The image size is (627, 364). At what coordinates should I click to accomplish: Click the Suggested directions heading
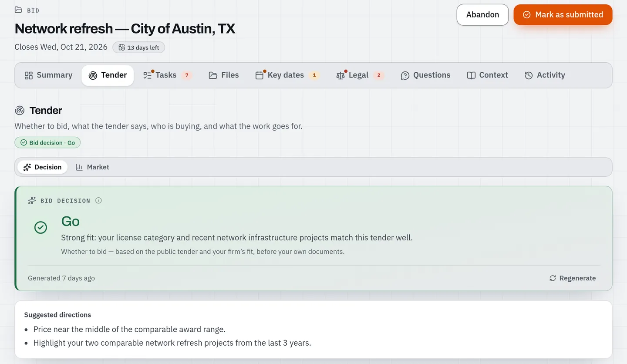(x=57, y=315)
